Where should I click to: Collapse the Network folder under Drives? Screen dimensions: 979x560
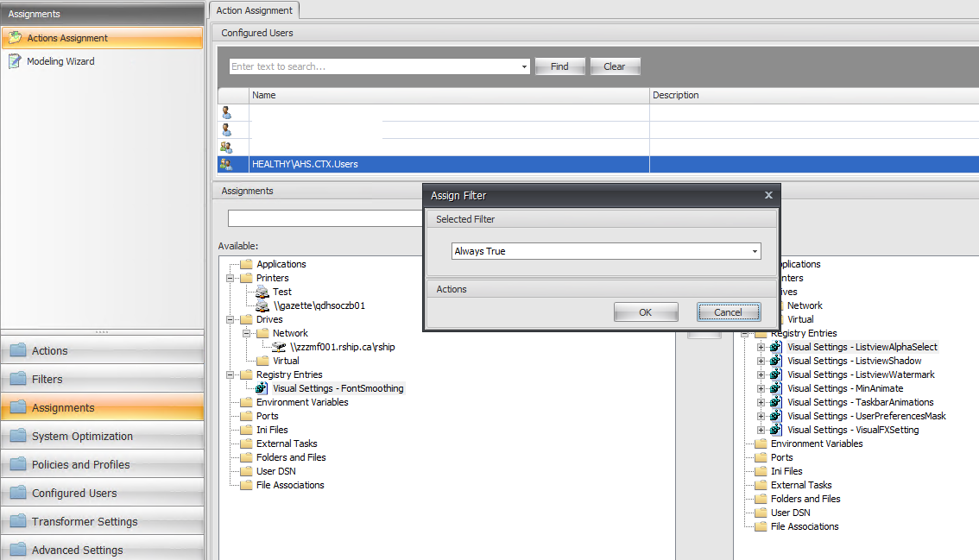[247, 333]
